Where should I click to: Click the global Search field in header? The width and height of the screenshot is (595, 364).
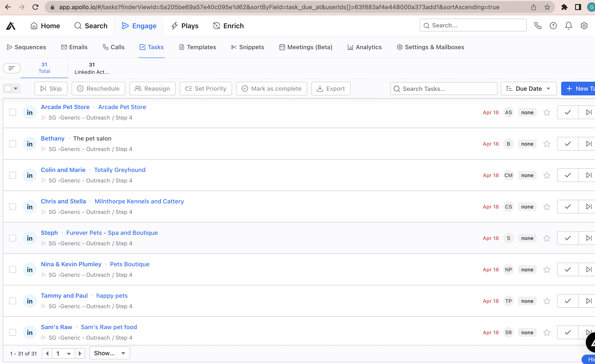click(x=473, y=25)
